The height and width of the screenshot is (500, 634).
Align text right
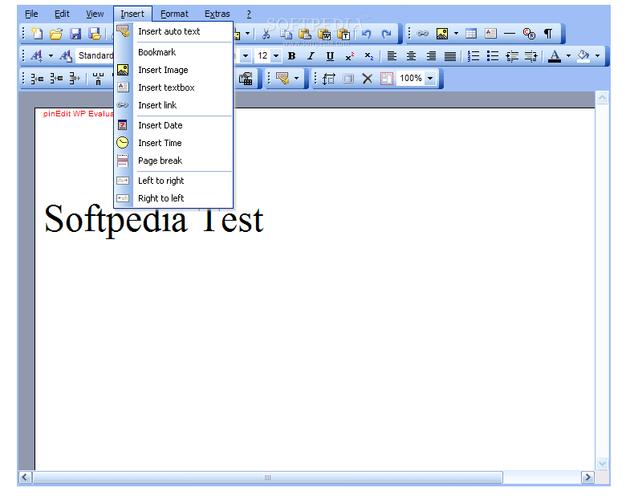(431, 56)
